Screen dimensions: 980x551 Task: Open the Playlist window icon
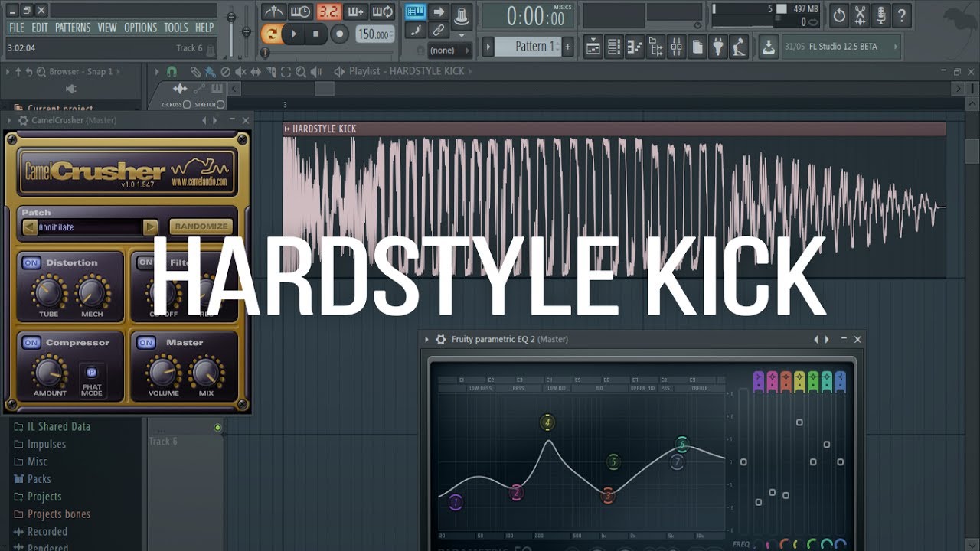pyautogui.click(x=593, y=47)
